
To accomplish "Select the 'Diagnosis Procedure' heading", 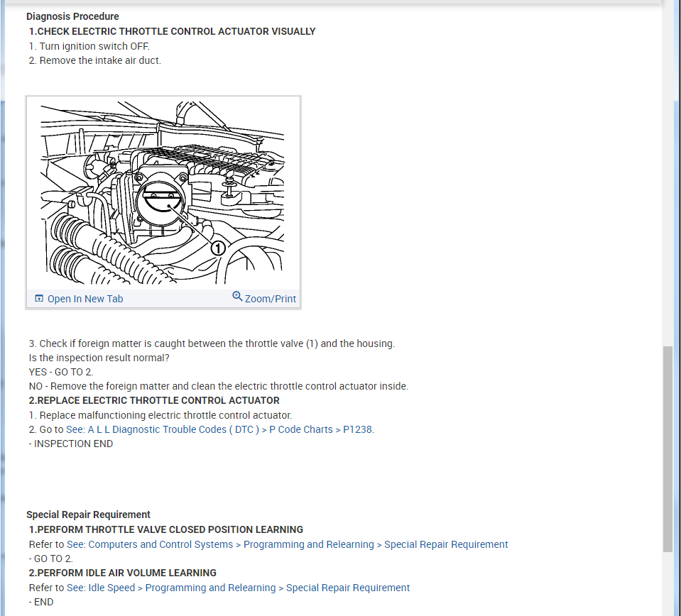I will (72, 16).
